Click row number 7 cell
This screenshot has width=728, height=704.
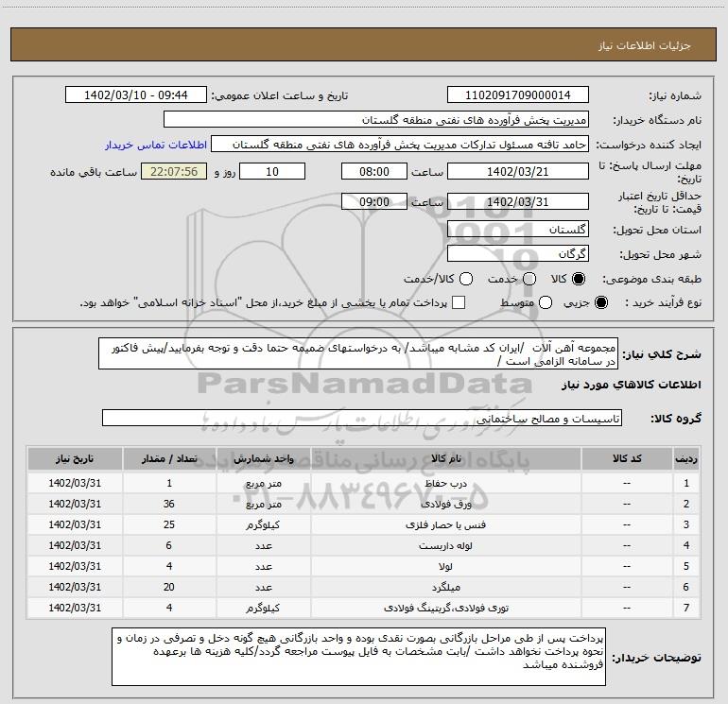[686, 608]
